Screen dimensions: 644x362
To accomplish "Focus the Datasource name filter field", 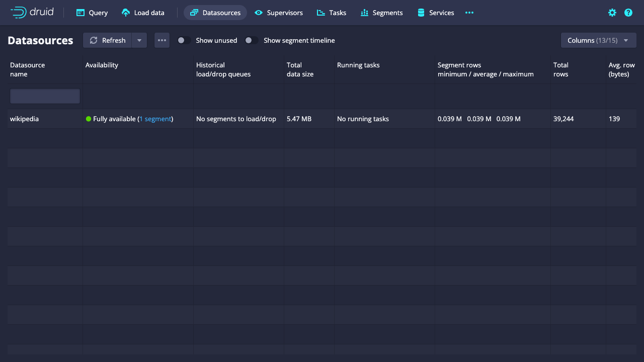I will tap(45, 96).
